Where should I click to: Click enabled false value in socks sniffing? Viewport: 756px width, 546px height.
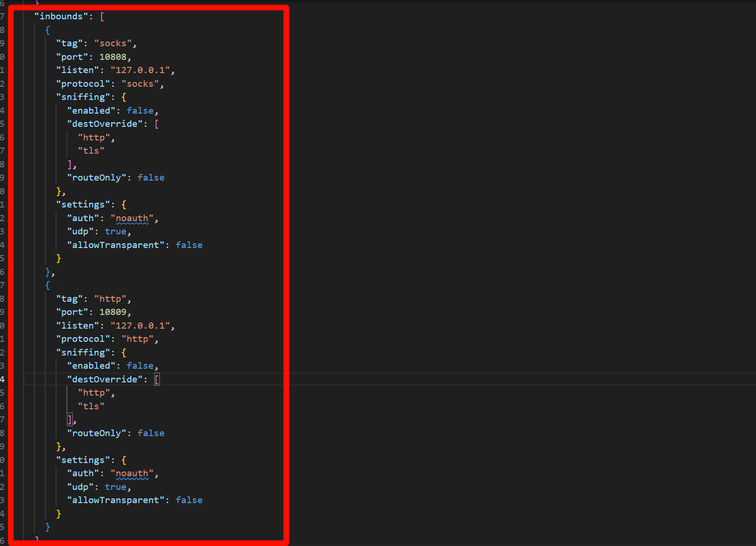tap(140, 111)
